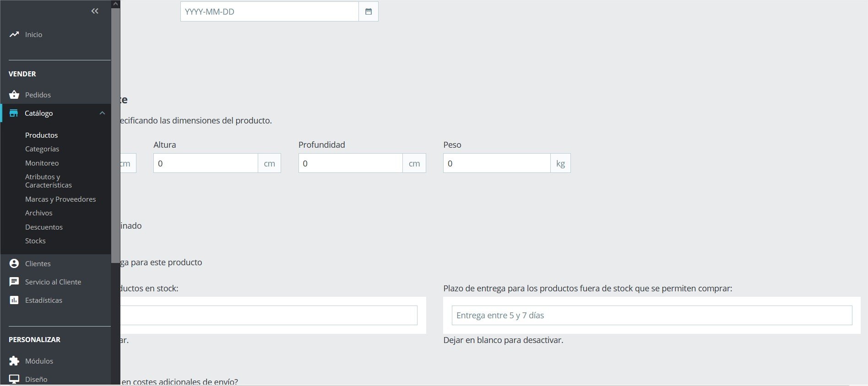Click the Catálogo store icon

coord(14,113)
